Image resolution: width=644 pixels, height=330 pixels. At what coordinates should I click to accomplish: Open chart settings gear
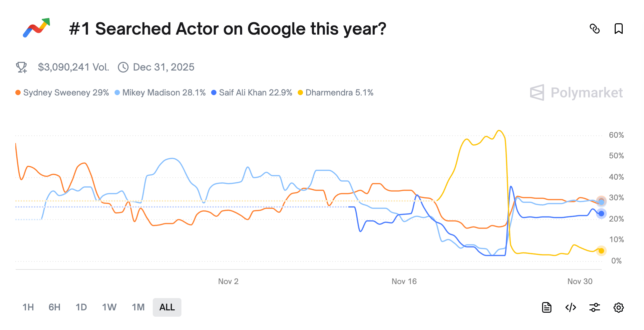tap(618, 307)
